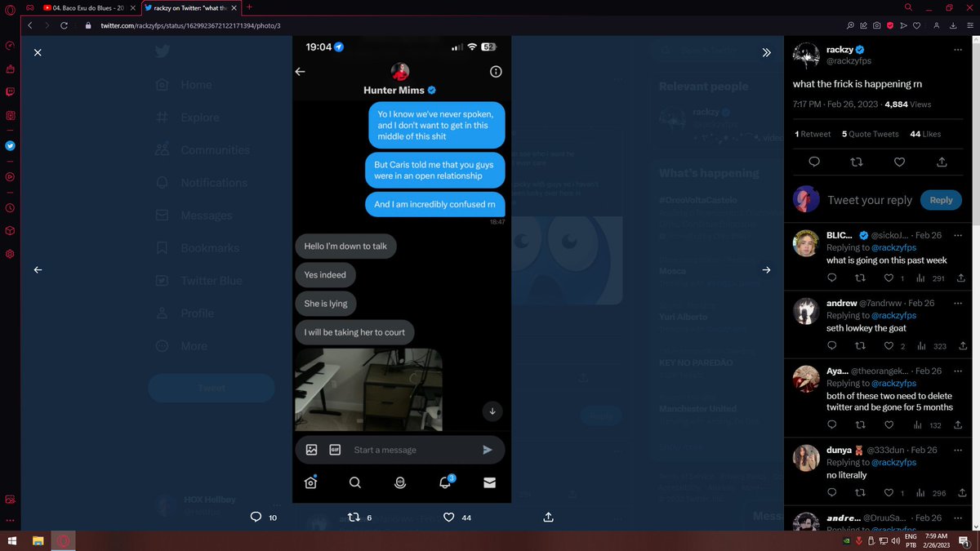
Task: Open the Player in the Opera sidebar
Action: tap(10, 176)
